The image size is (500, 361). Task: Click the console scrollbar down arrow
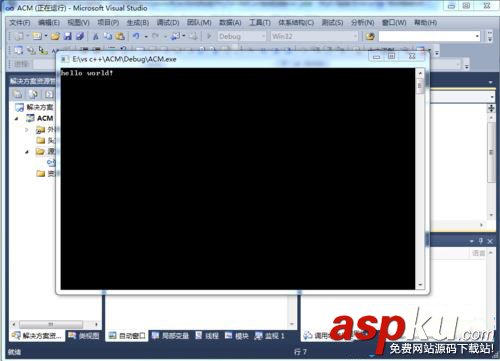click(x=420, y=284)
